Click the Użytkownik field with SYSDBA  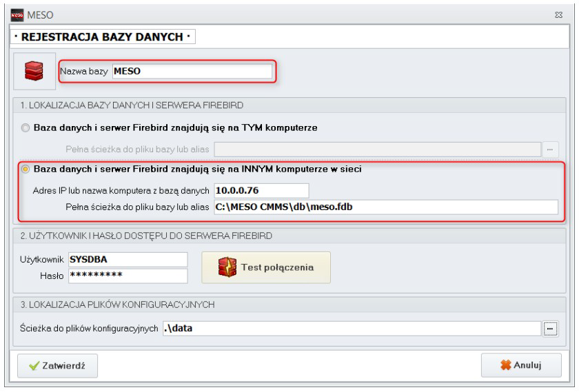128,258
